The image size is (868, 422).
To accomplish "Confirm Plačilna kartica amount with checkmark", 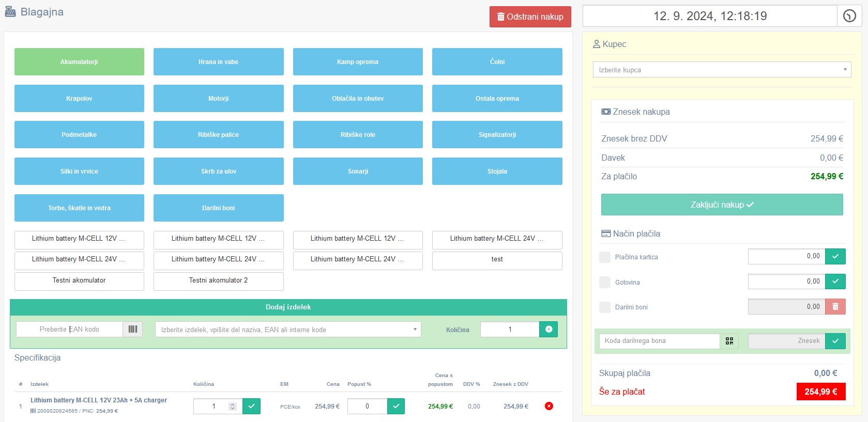I will (x=835, y=256).
